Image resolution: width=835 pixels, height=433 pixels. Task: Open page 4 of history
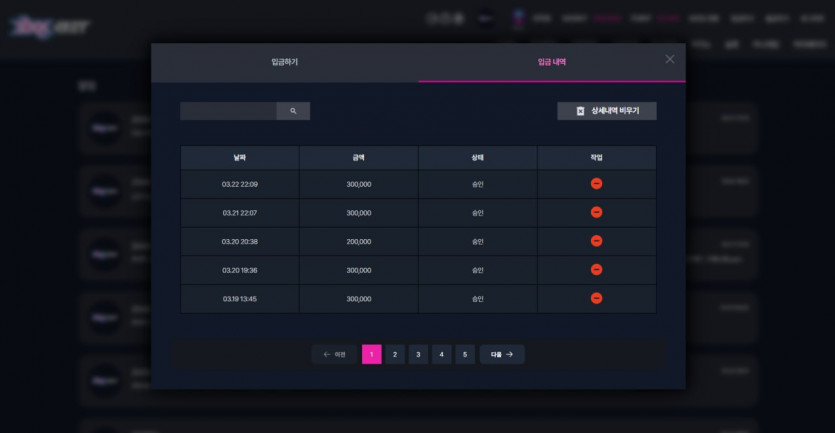(441, 354)
